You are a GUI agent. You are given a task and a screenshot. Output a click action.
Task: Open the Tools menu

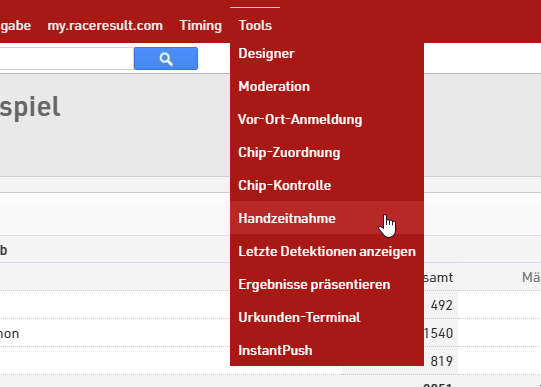coord(255,25)
